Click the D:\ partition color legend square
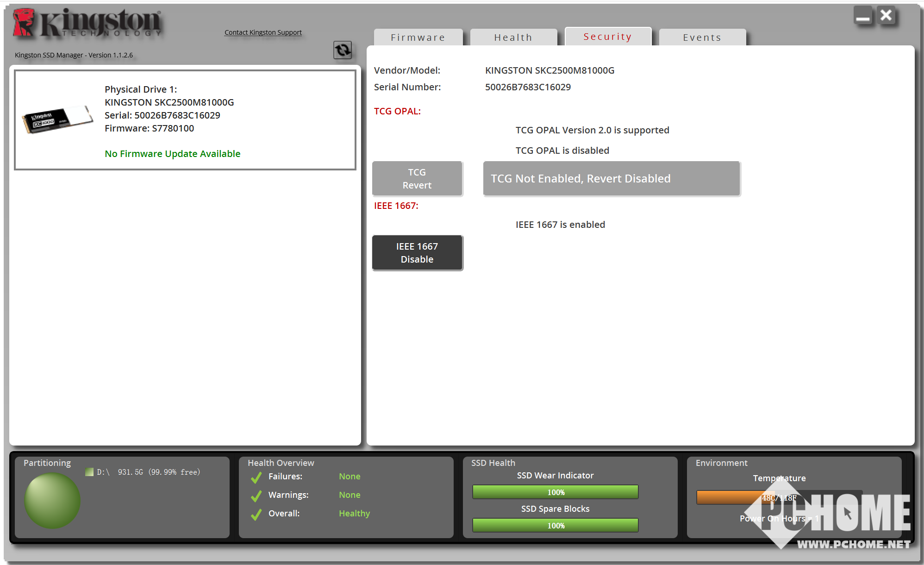Screen dimensions: 924x565 click(x=89, y=472)
